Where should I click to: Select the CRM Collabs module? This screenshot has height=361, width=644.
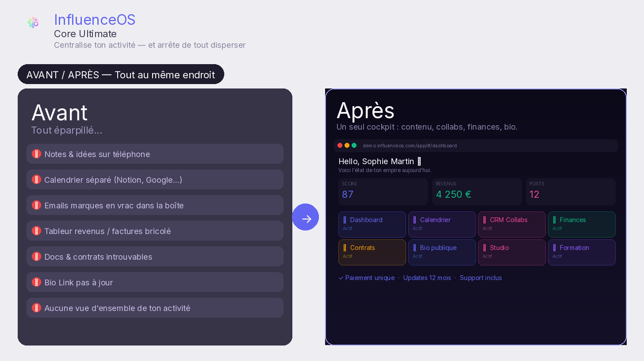tap(512, 224)
